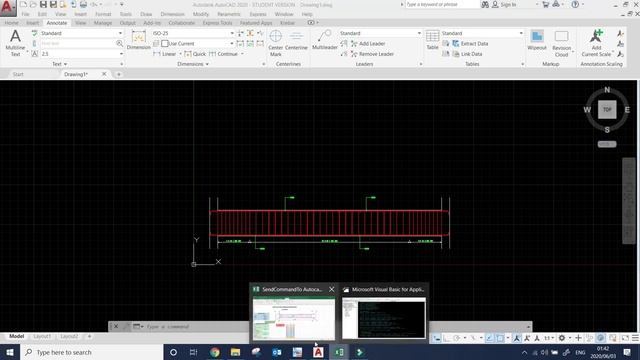Click Link Data

point(467,54)
